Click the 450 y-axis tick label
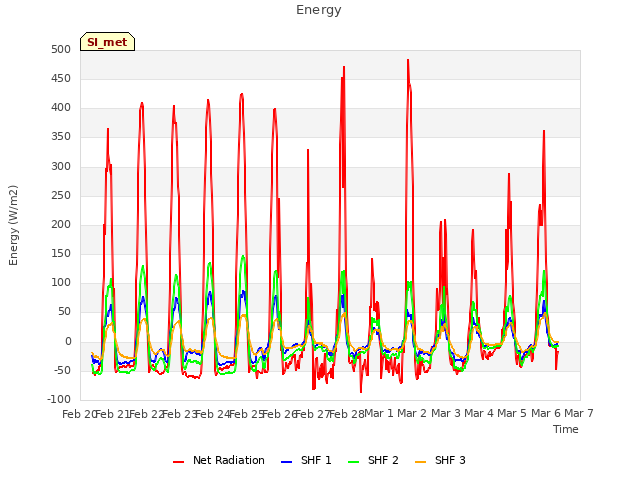This screenshot has width=640, height=480. pos(61,79)
